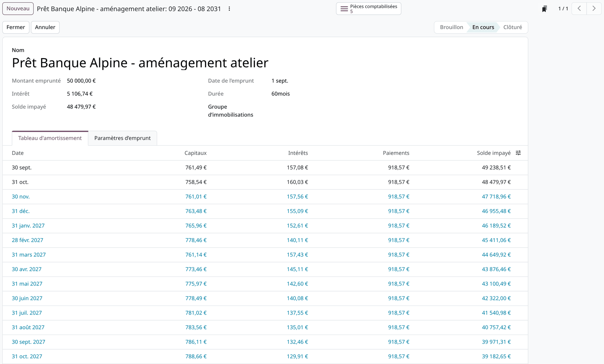Click balance 39 971,31 € cell
The image size is (604, 364).
pyautogui.click(x=496, y=342)
